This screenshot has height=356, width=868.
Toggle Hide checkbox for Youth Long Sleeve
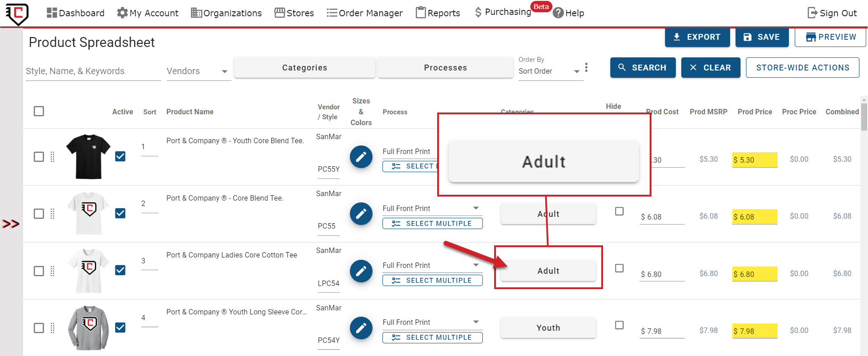(x=619, y=325)
